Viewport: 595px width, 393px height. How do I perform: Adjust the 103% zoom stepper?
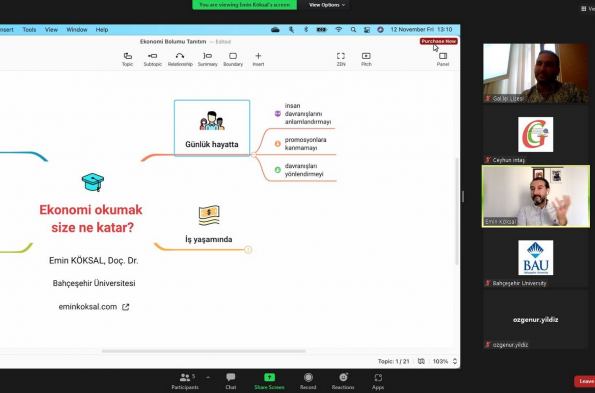[455, 362]
